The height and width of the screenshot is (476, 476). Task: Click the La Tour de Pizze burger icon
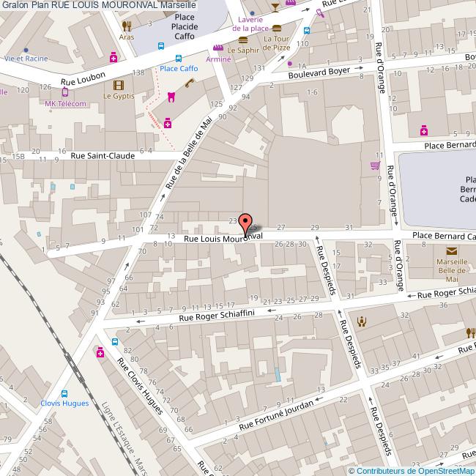277,28
